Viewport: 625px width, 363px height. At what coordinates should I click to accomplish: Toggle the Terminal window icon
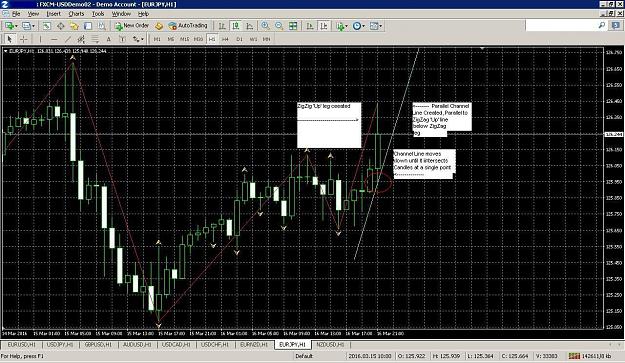[x=88, y=26]
